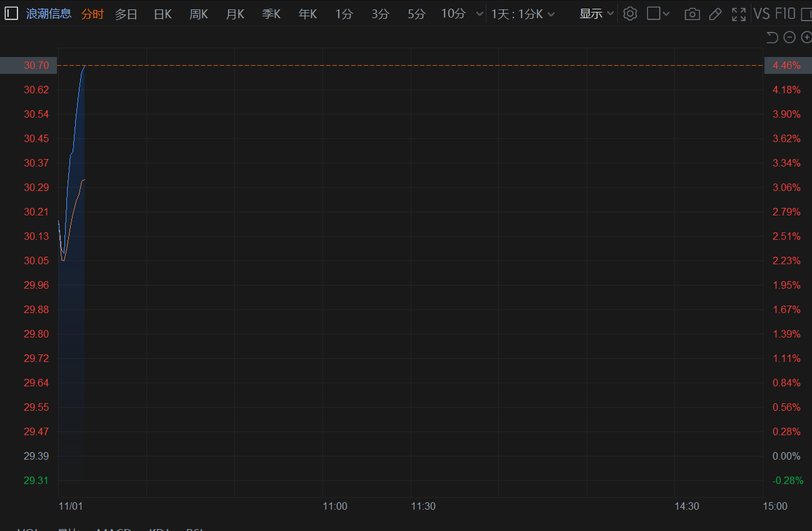
Task: Select the 多日 multi-day tab
Action: tap(126, 14)
